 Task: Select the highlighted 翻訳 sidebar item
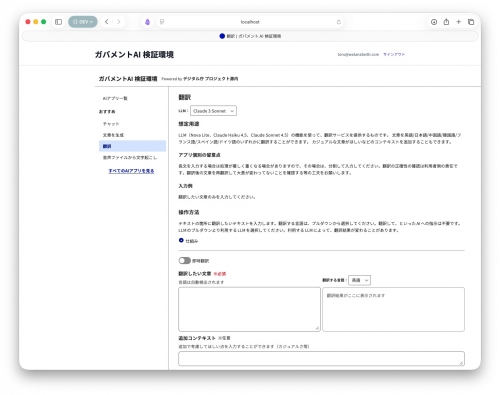(132, 146)
